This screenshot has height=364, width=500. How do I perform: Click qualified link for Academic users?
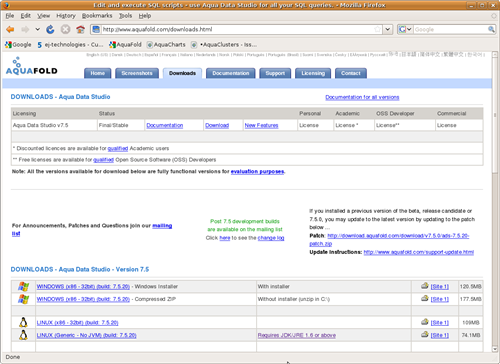[x=118, y=148]
